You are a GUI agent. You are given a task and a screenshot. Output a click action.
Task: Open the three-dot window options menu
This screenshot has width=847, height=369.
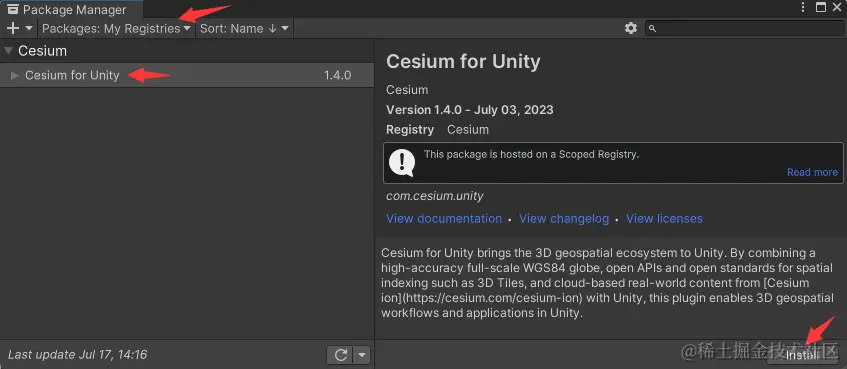click(803, 7)
